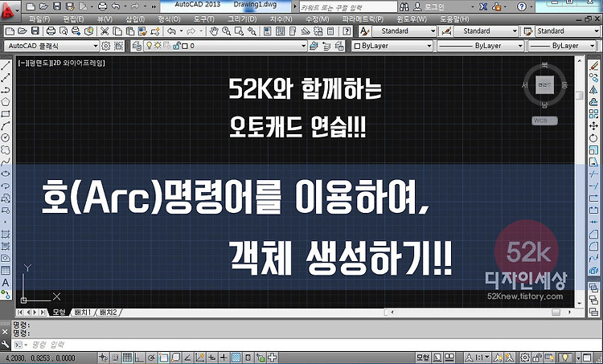
Task: Select the Revision Cloud tool
Action: 6,149
